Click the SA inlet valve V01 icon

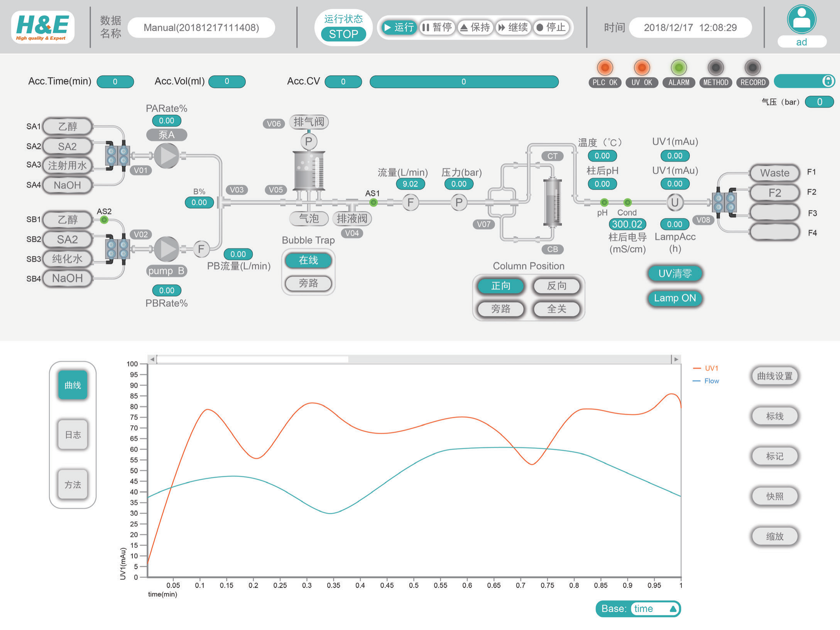pyautogui.click(x=117, y=155)
